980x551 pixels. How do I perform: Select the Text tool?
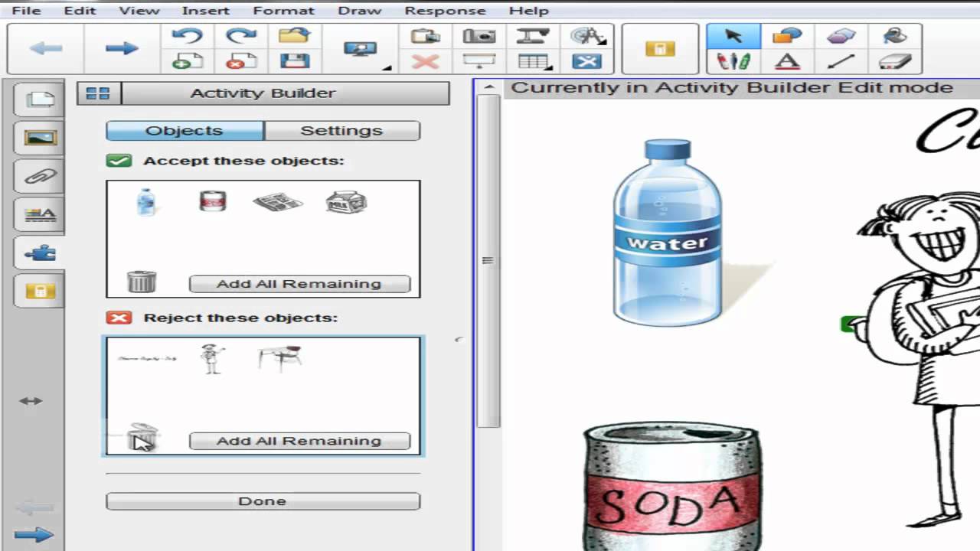tap(787, 61)
